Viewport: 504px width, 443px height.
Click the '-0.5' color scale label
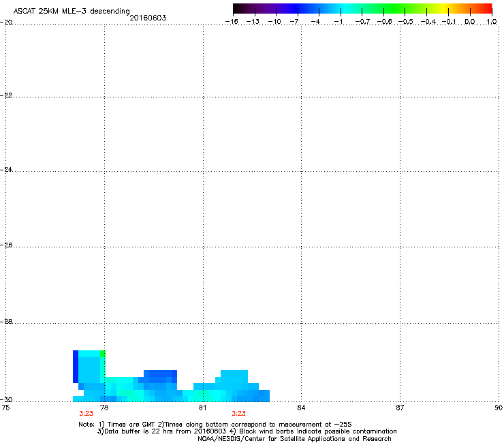click(x=405, y=22)
